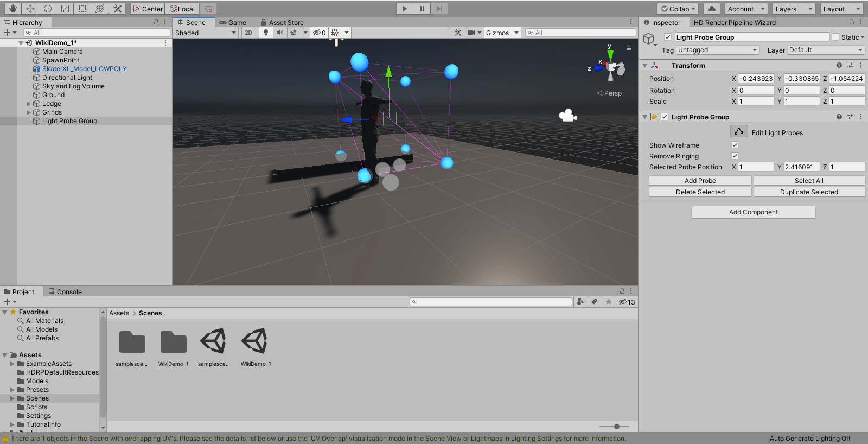Image resolution: width=868 pixels, height=444 pixels.
Task: Disable the Light Probe Group component checkbox
Action: 665,117
